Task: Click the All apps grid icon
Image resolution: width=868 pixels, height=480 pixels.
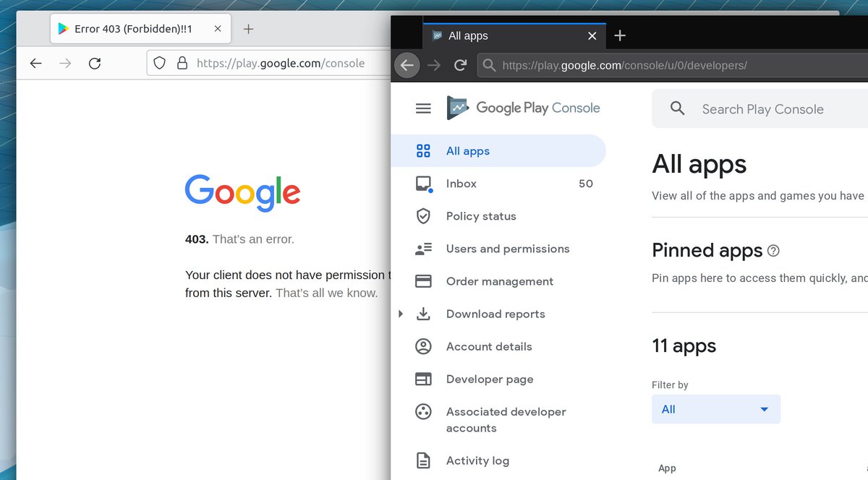Action: pos(423,151)
